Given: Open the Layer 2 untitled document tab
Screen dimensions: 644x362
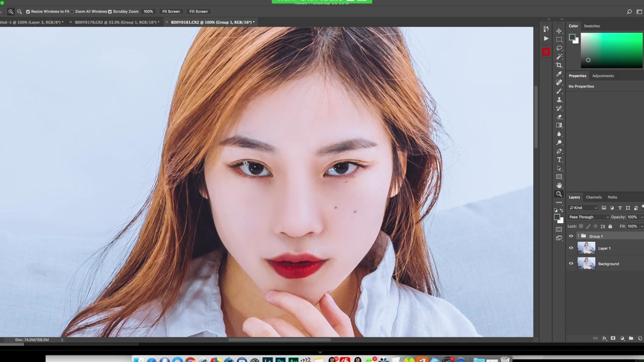Looking at the screenshot, I should [32, 22].
